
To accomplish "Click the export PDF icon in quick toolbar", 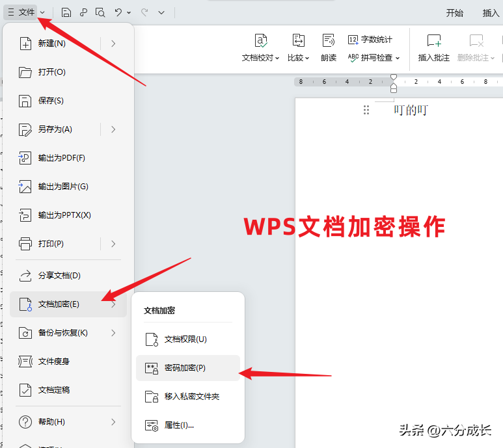I will coord(83,12).
